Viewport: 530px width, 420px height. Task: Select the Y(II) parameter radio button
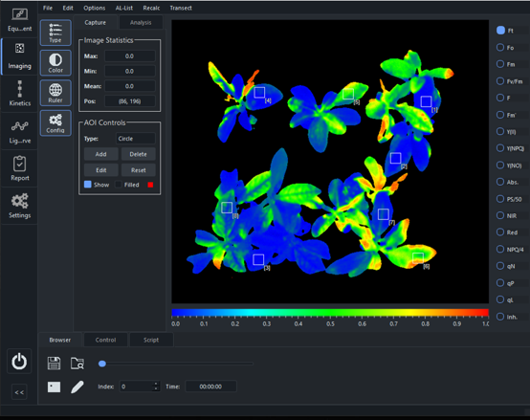tap(500, 131)
